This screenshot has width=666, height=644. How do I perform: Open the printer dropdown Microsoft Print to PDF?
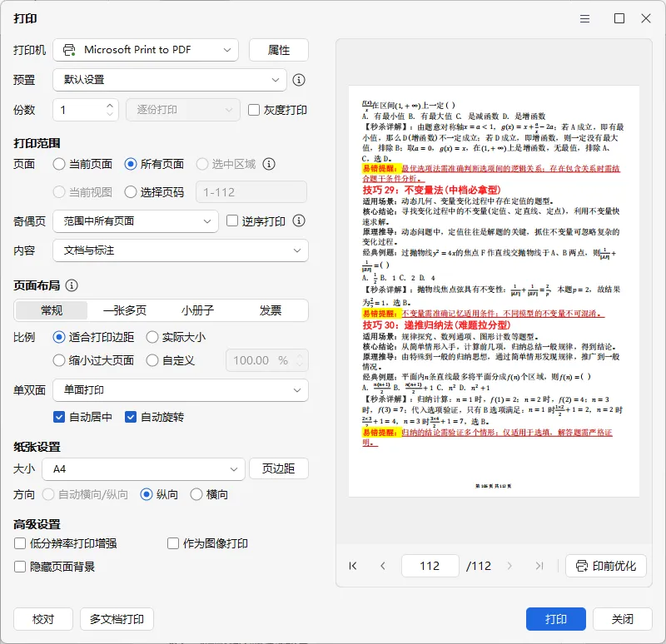(x=146, y=50)
